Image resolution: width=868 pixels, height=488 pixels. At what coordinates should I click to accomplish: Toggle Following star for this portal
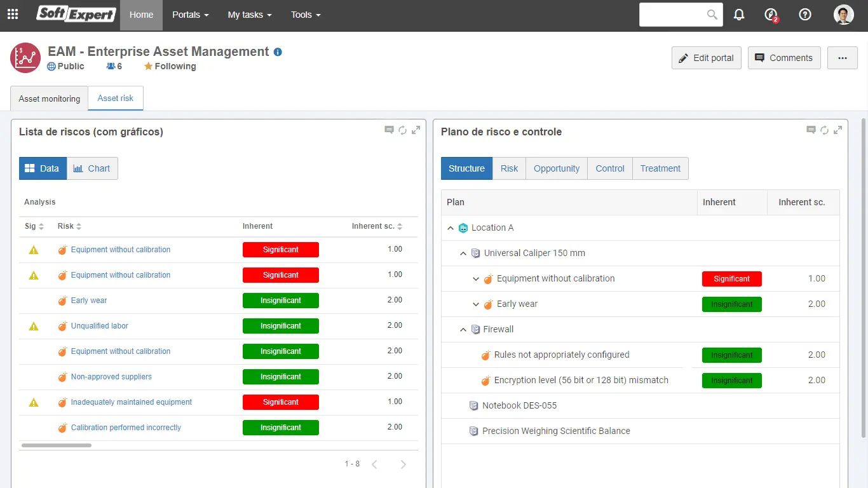[x=148, y=67]
